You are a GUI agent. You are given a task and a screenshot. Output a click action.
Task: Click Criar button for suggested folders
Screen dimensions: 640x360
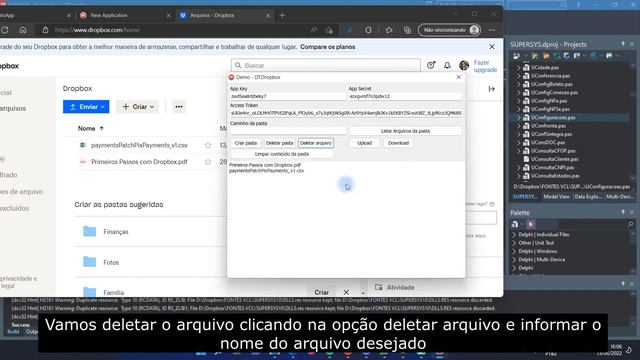tap(322, 292)
